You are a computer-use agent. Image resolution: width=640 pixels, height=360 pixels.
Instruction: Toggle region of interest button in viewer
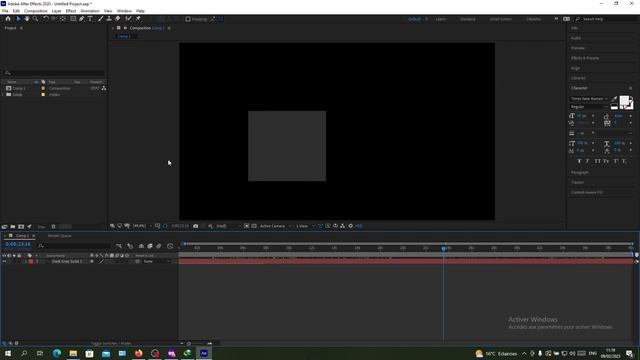(247, 226)
